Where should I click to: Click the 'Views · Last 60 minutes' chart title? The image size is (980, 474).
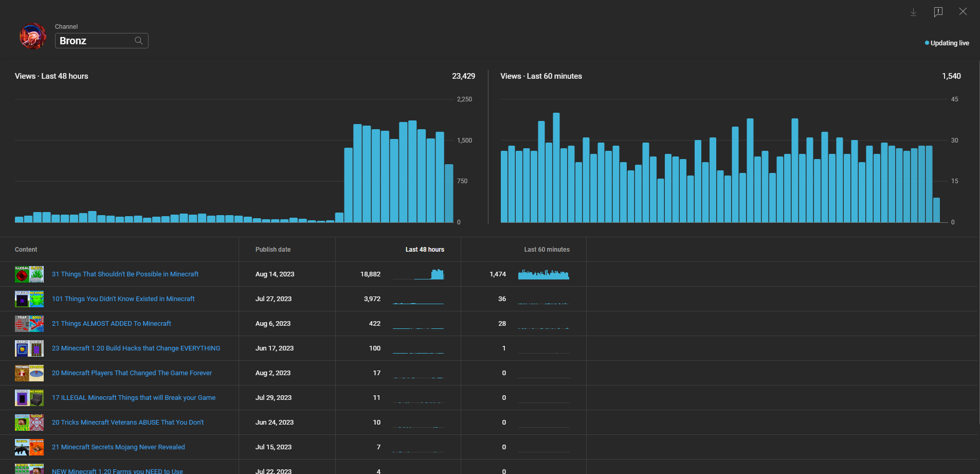point(541,76)
